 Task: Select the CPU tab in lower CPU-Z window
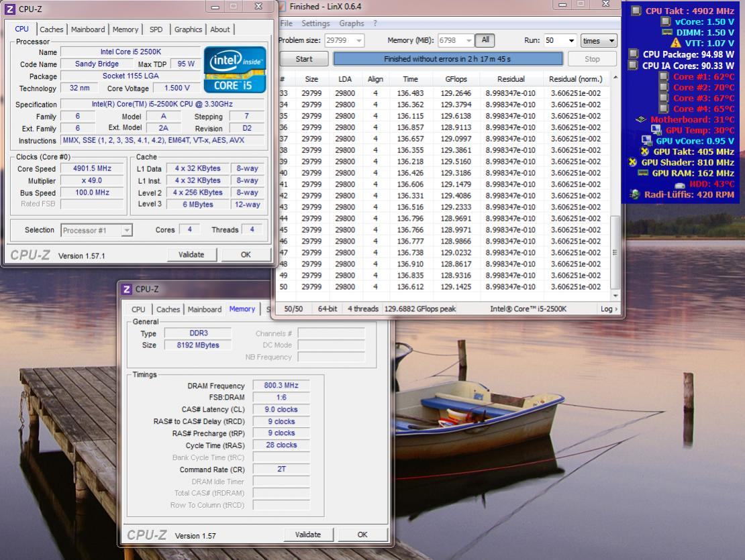click(138, 309)
